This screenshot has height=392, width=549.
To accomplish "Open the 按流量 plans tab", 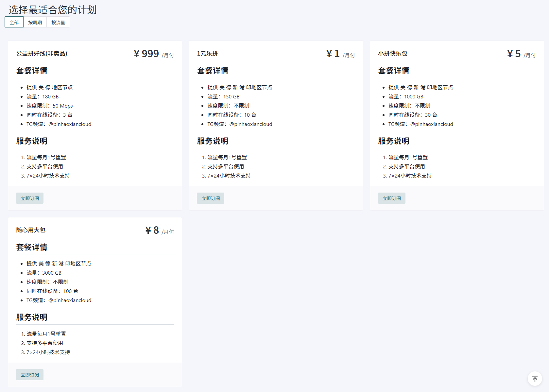I will pos(58,22).
